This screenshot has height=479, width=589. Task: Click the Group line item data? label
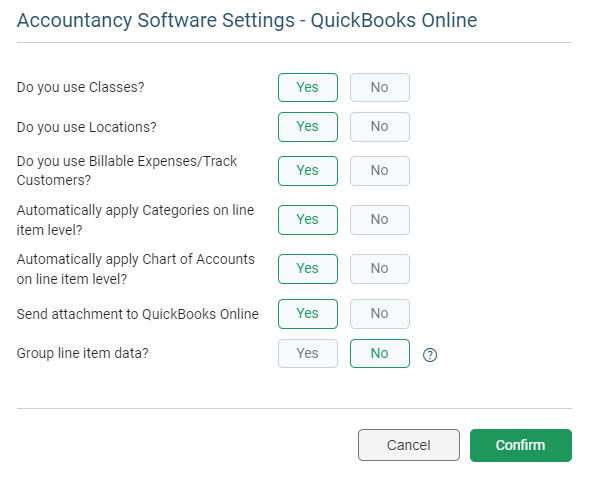coord(83,354)
